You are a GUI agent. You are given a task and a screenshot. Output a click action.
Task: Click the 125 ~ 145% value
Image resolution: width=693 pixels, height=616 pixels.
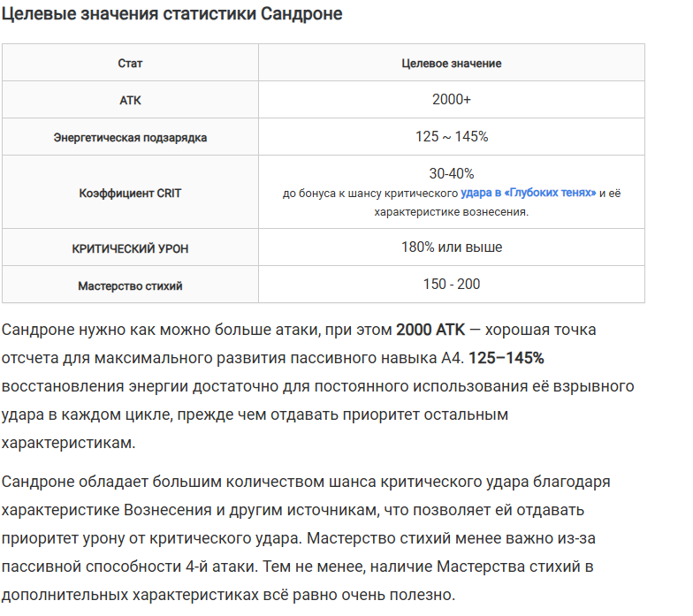point(451,136)
